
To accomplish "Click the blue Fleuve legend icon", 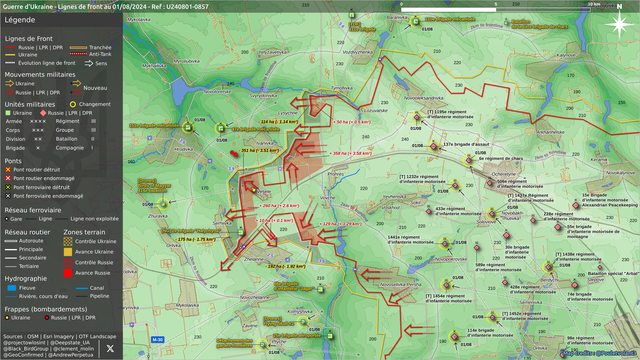I will (x=12, y=288).
